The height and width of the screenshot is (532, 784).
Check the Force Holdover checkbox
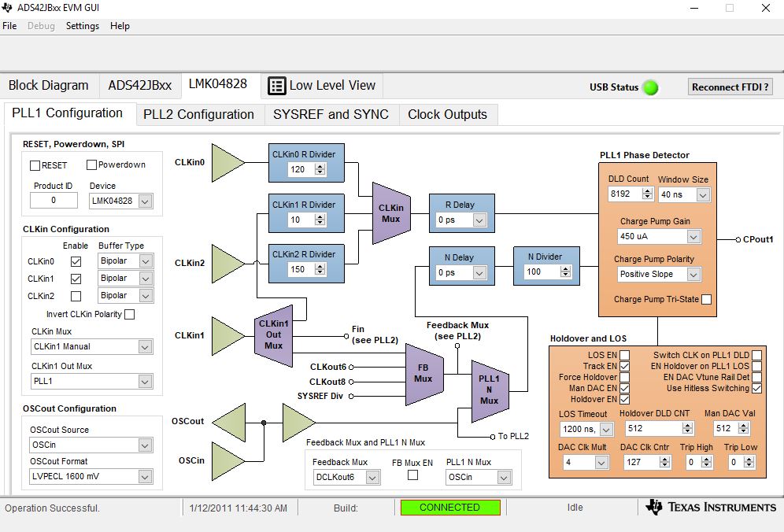pyautogui.click(x=624, y=377)
